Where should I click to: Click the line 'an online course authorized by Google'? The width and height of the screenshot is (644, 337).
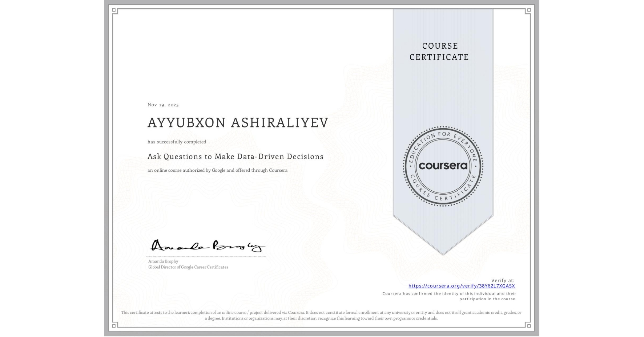[x=217, y=170]
